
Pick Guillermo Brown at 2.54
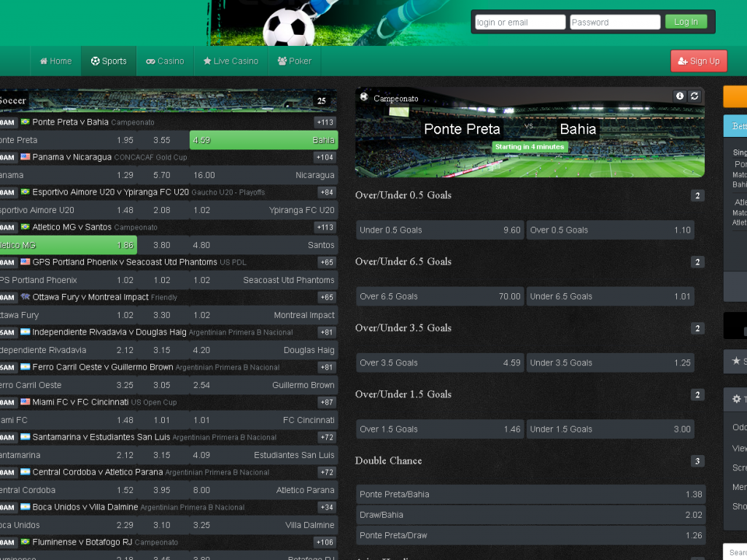pyautogui.click(x=263, y=385)
